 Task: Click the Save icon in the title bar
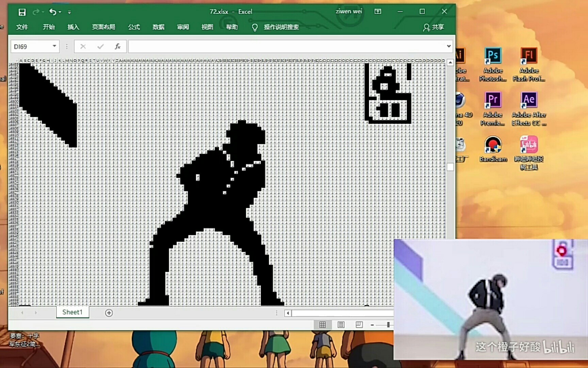(22, 12)
